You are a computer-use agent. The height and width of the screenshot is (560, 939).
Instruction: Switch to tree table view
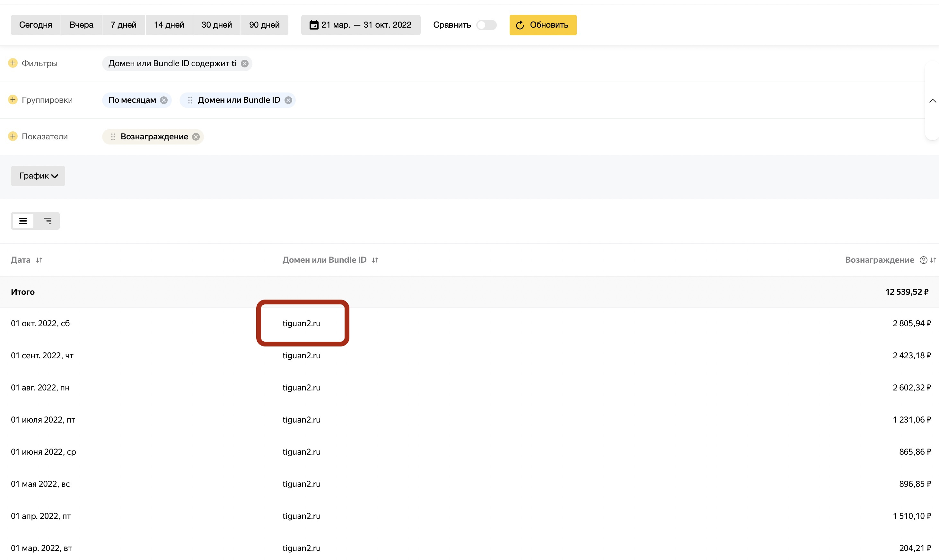pyautogui.click(x=48, y=221)
